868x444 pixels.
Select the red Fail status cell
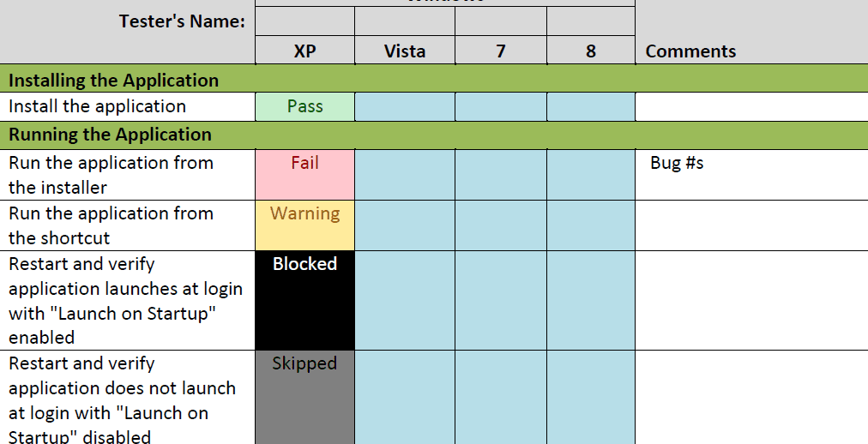click(x=304, y=175)
